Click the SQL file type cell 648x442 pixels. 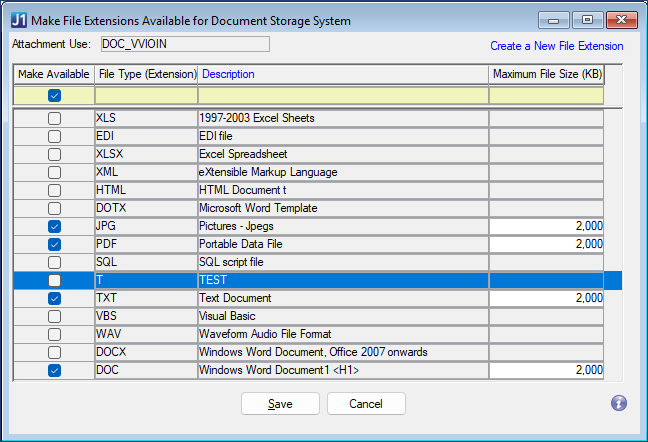146,262
